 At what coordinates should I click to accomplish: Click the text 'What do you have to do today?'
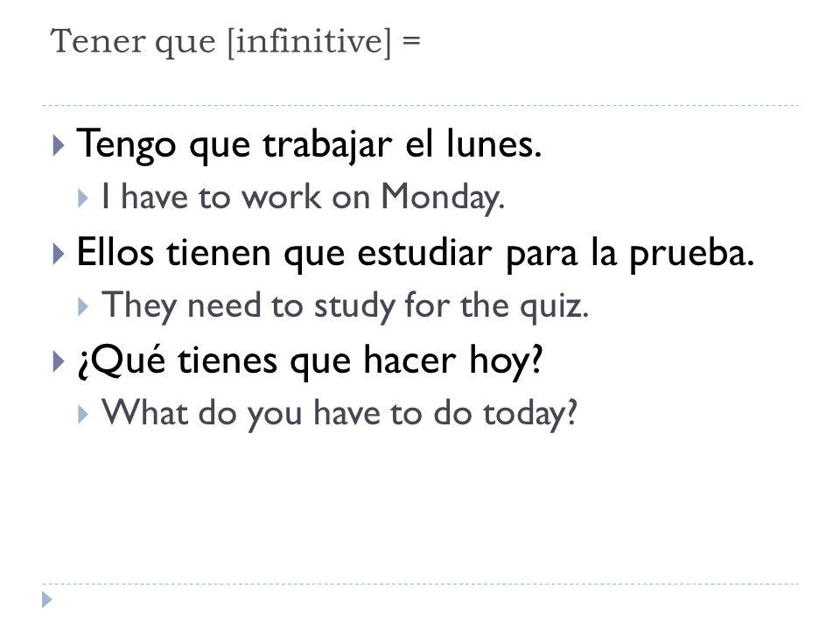pyautogui.click(x=339, y=414)
